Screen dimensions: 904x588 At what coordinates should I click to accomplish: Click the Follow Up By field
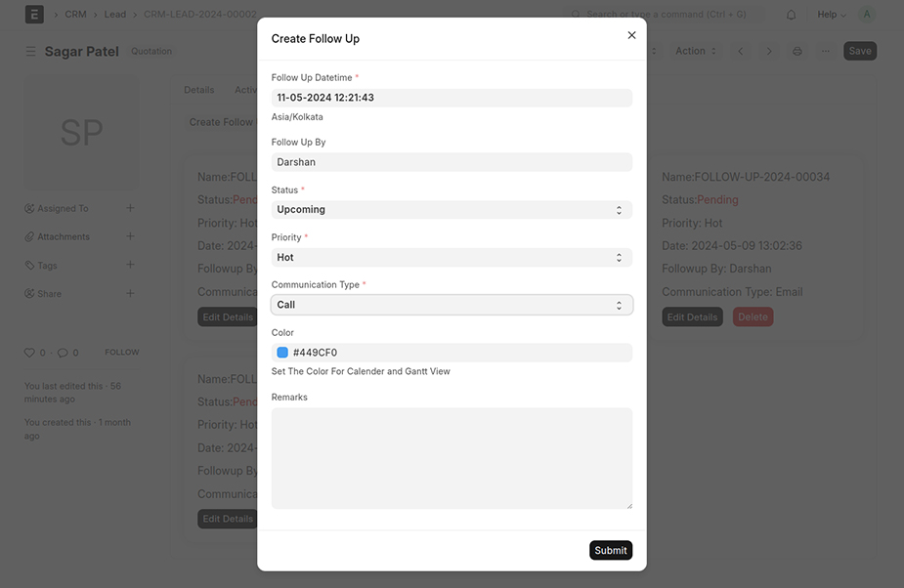(x=452, y=162)
